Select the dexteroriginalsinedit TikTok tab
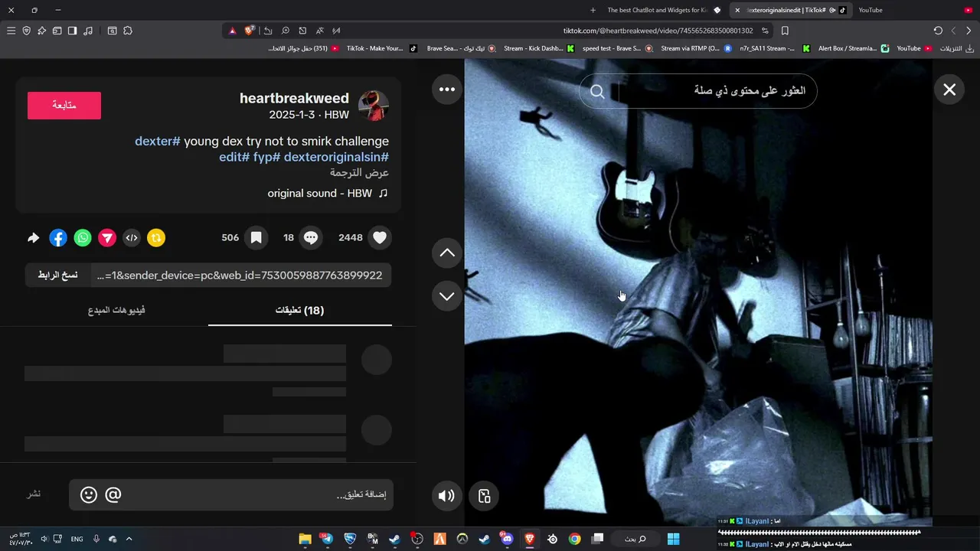 (x=791, y=10)
